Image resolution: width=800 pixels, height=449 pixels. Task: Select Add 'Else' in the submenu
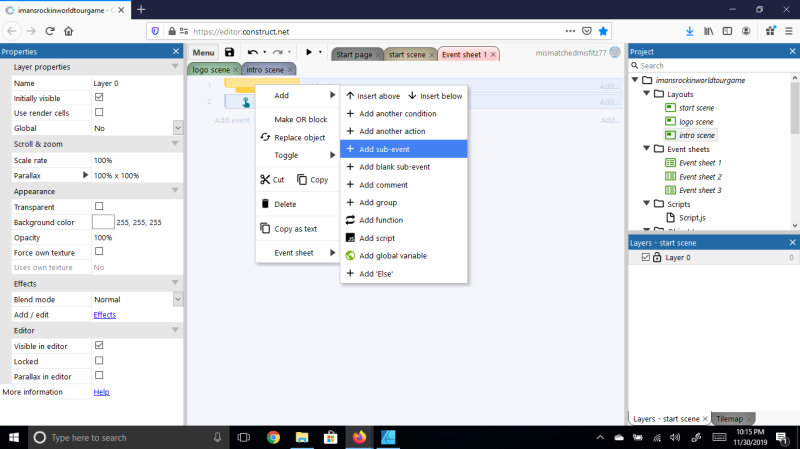tap(404, 274)
